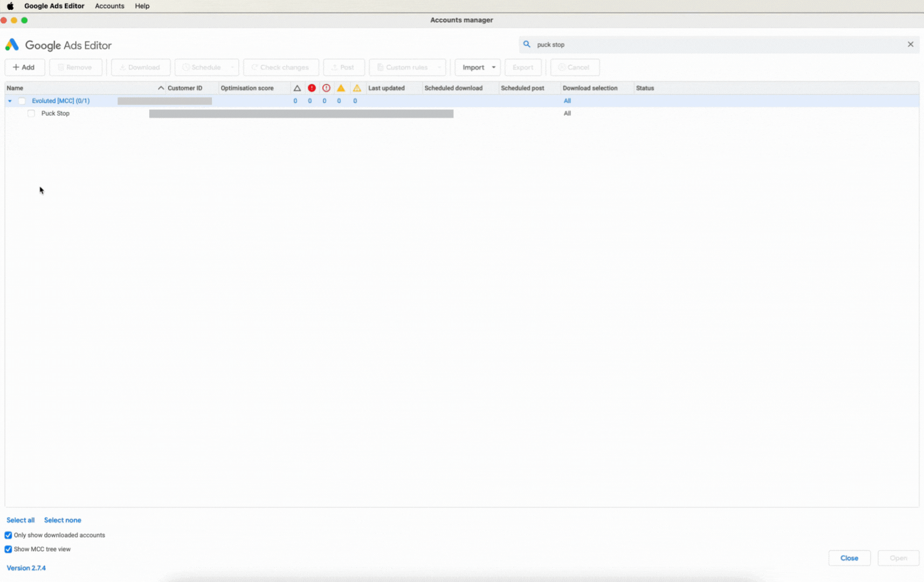Click the outlined triangle column icon
Viewport: 924px width, 582px height.
297,88
